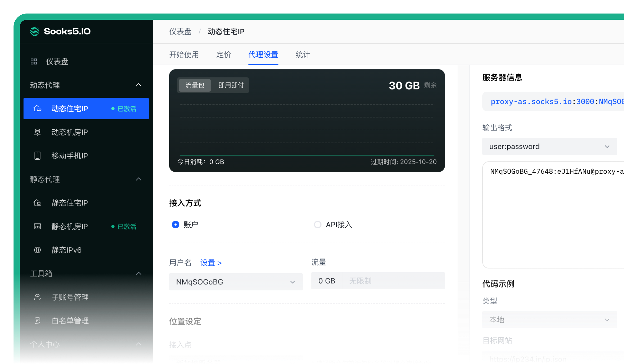Click 仪表盘 in the breadcrumb
The width and height of the screenshot is (624, 364).
pos(180,32)
